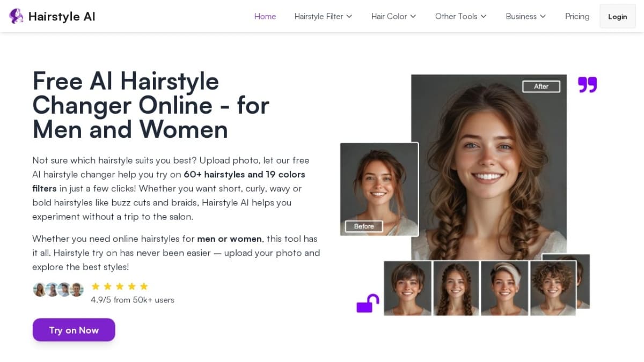Click the first user avatar icon

(x=40, y=289)
